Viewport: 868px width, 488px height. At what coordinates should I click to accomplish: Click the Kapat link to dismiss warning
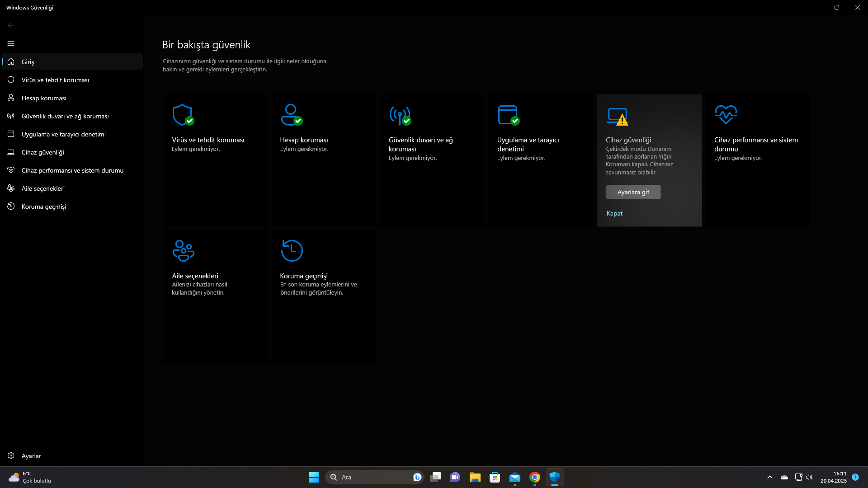[x=614, y=213]
